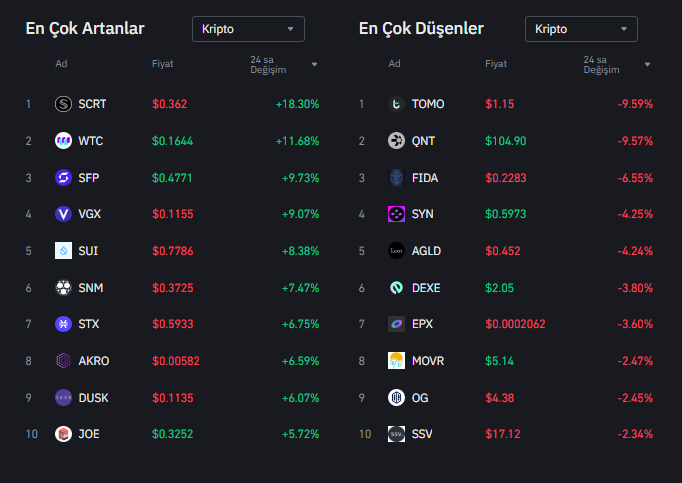Click the EPX coin icon
Image resolution: width=682 pixels, height=483 pixels.
pyautogui.click(x=396, y=324)
